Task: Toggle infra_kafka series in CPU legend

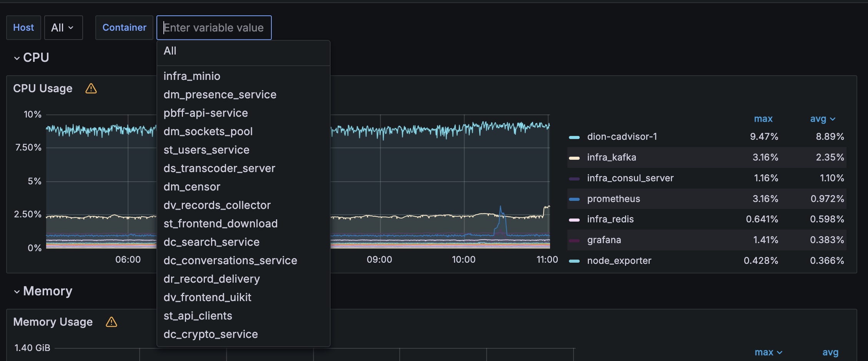Action: click(x=612, y=157)
